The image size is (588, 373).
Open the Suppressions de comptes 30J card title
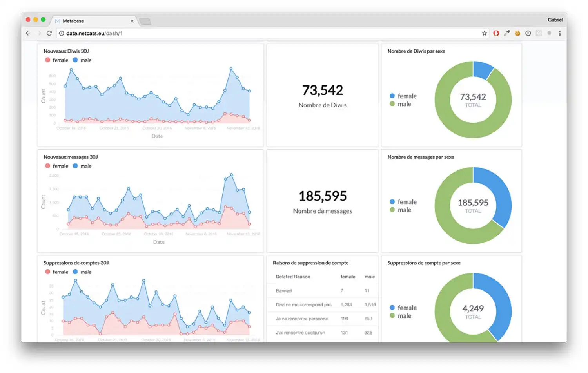click(x=76, y=263)
